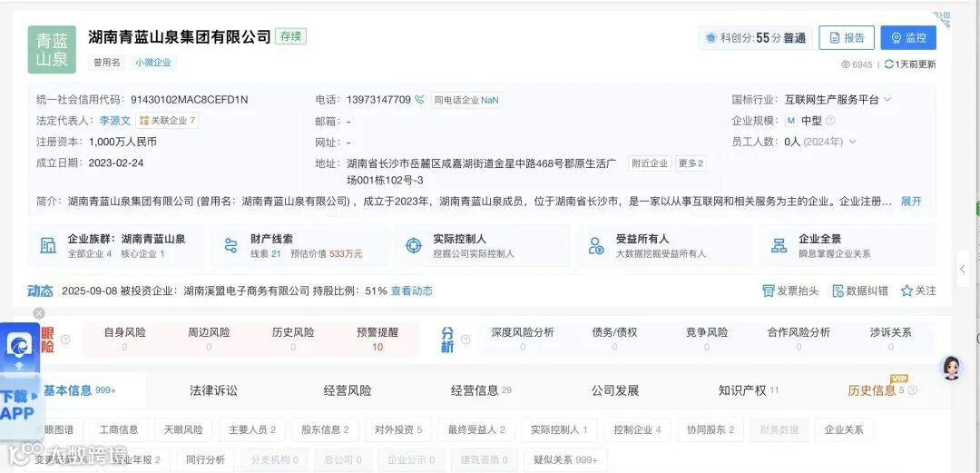Click the refresh icon next to 1天前更新
Screen dimensions: 980x473
888,64
